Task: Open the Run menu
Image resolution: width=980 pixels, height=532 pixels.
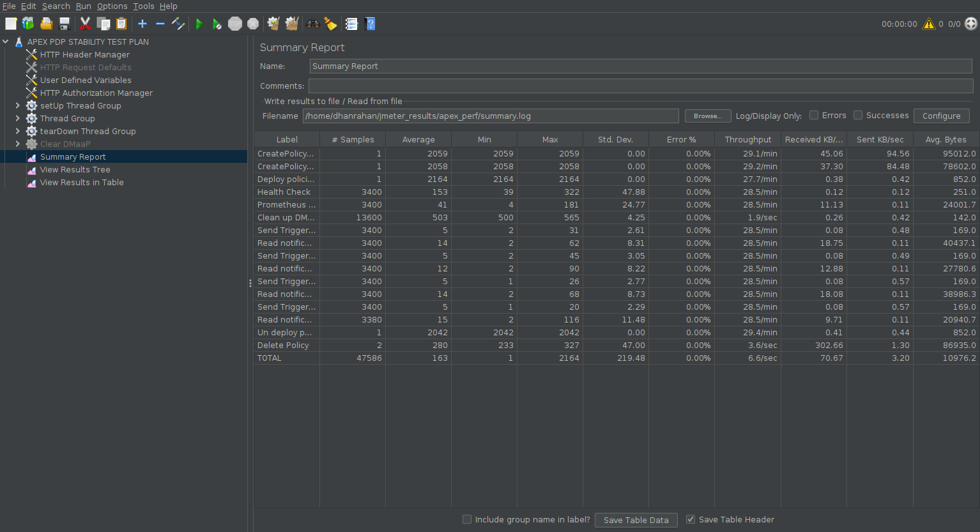Action: (84, 6)
